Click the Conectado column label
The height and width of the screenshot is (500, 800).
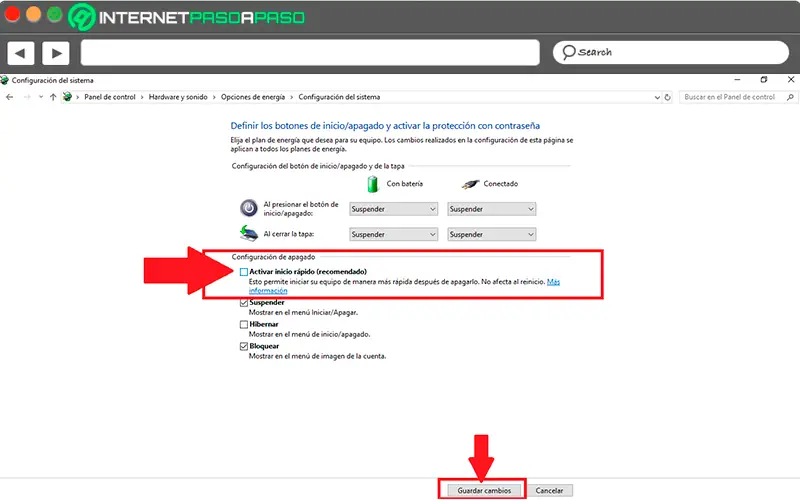501,184
